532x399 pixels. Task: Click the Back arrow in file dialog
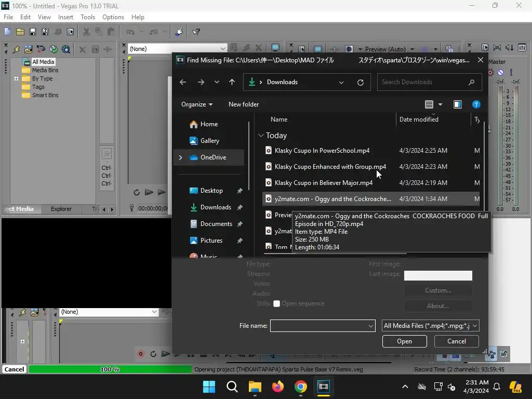[x=182, y=82]
